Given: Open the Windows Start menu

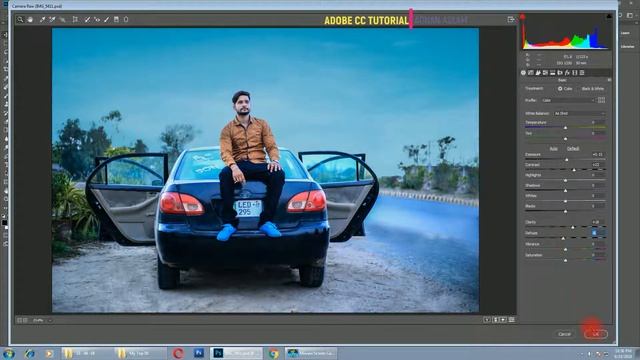Looking at the screenshot, I should pyautogui.click(x=9, y=353).
